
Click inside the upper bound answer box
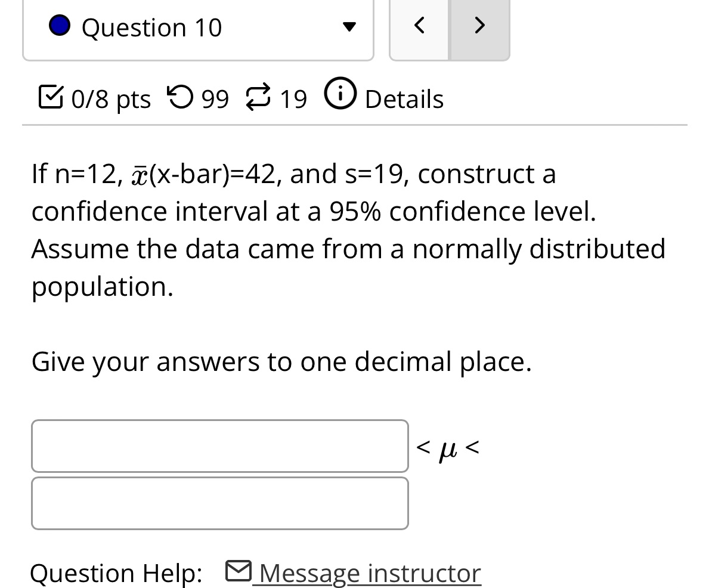[220, 503]
